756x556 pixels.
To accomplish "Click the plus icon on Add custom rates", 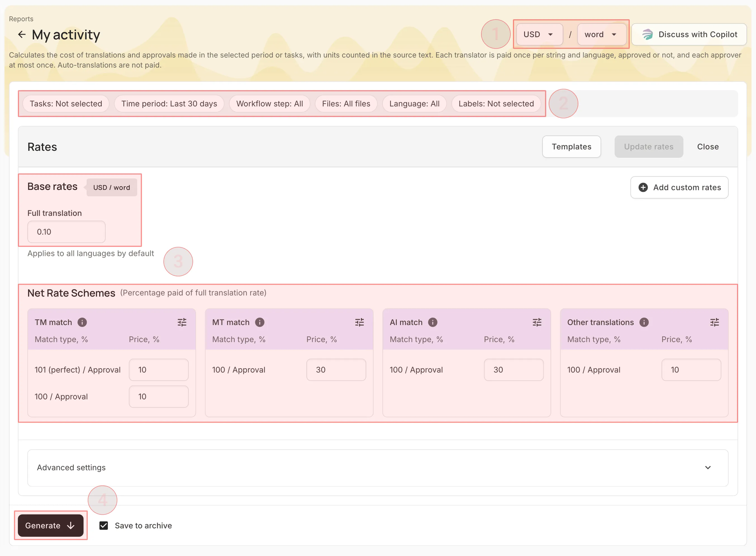I will tap(643, 187).
